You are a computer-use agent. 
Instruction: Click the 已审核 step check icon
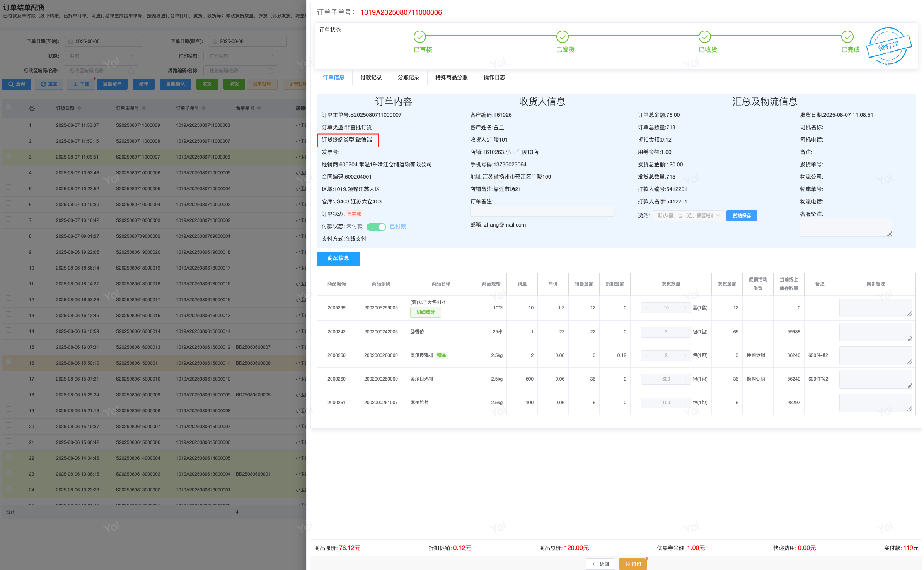[419, 37]
